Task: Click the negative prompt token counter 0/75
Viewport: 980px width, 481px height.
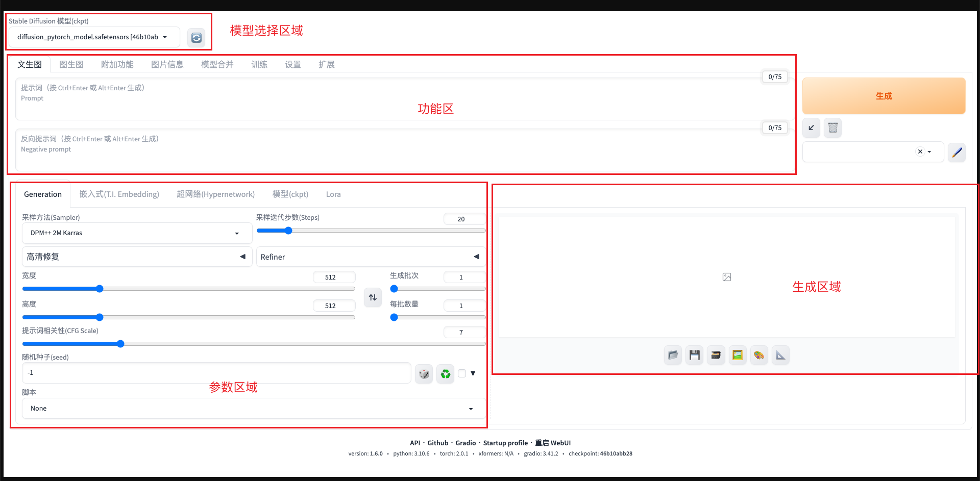Action: [775, 128]
